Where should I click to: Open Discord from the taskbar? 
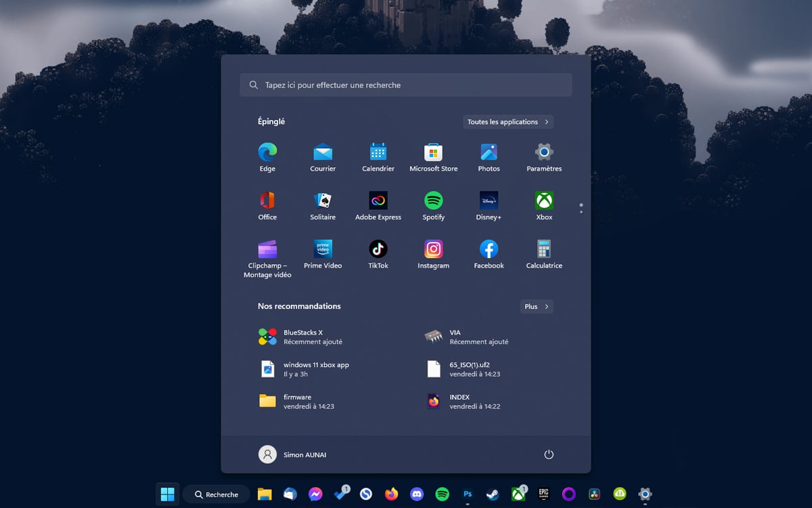tap(417, 494)
